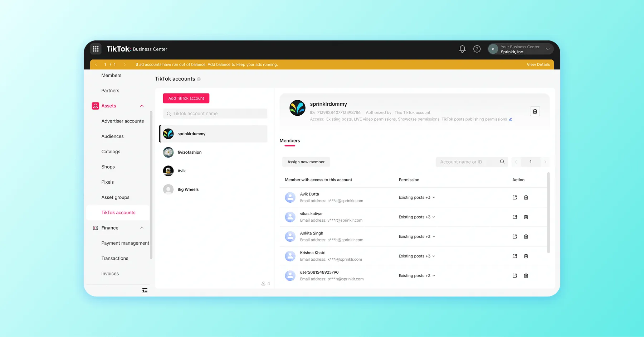Open the apps grid menu icon
644x337 pixels.
(x=96, y=49)
